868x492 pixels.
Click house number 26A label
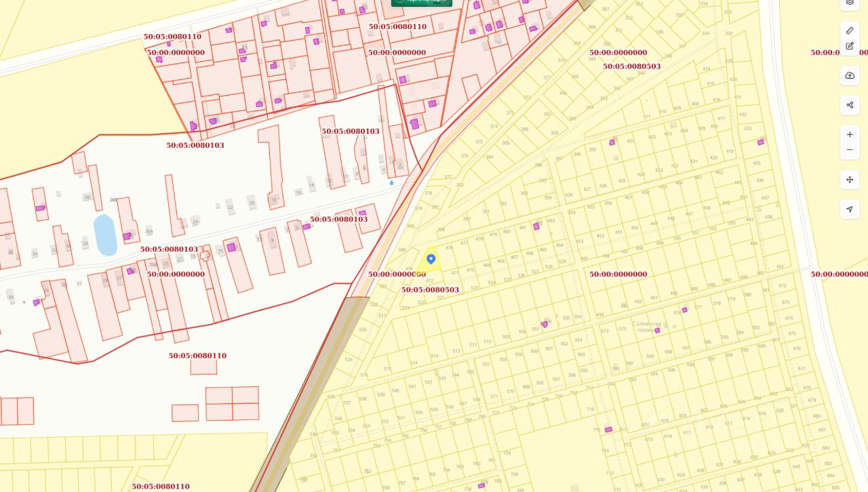[149, 231]
